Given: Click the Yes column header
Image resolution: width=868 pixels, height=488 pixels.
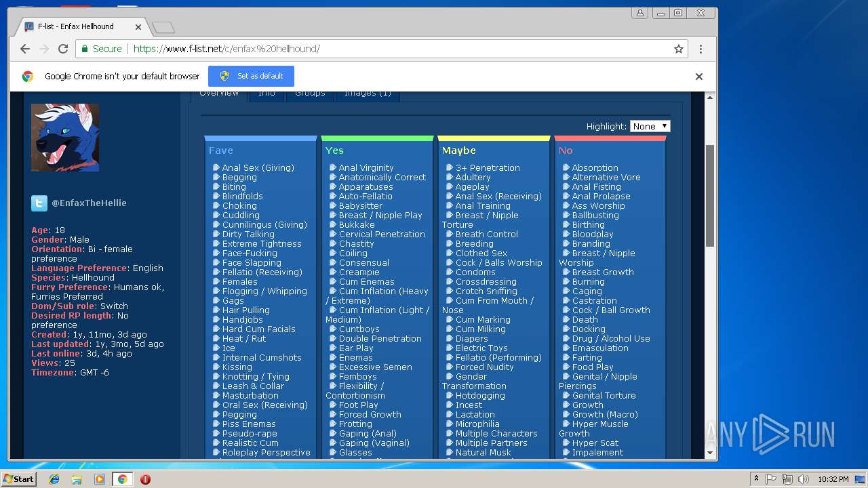Looking at the screenshot, I should 334,150.
